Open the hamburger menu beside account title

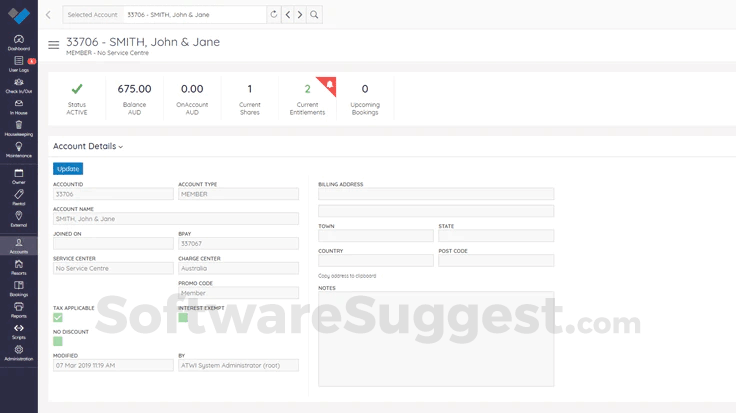pyautogui.click(x=54, y=45)
